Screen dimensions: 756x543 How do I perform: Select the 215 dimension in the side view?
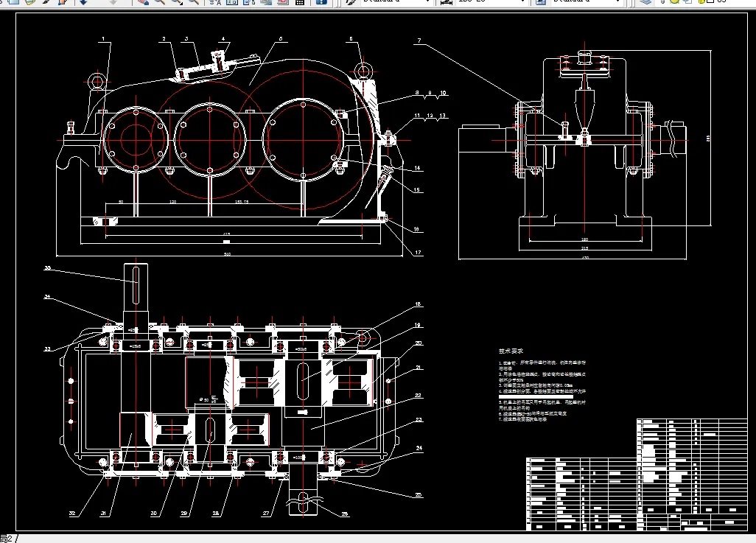coord(585,248)
